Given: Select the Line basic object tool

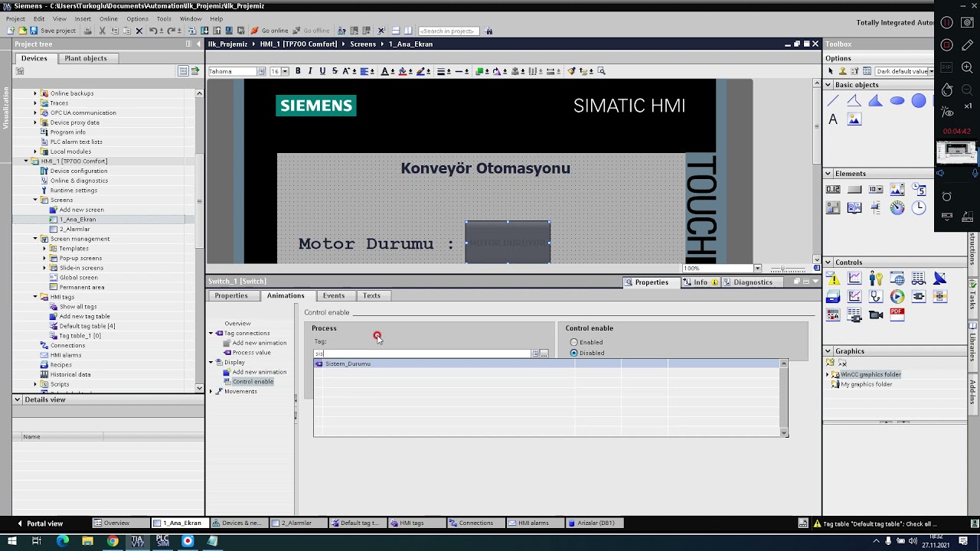Looking at the screenshot, I should [833, 100].
